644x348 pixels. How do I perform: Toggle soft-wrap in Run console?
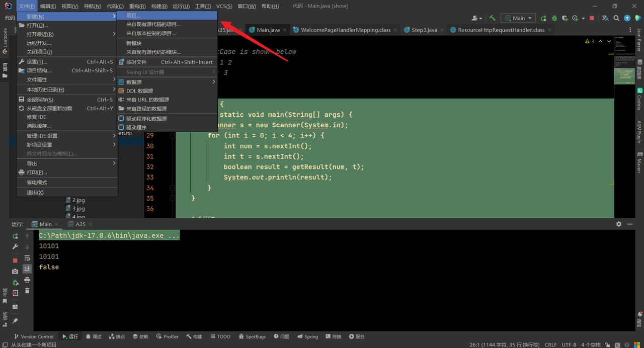(x=27, y=258)
